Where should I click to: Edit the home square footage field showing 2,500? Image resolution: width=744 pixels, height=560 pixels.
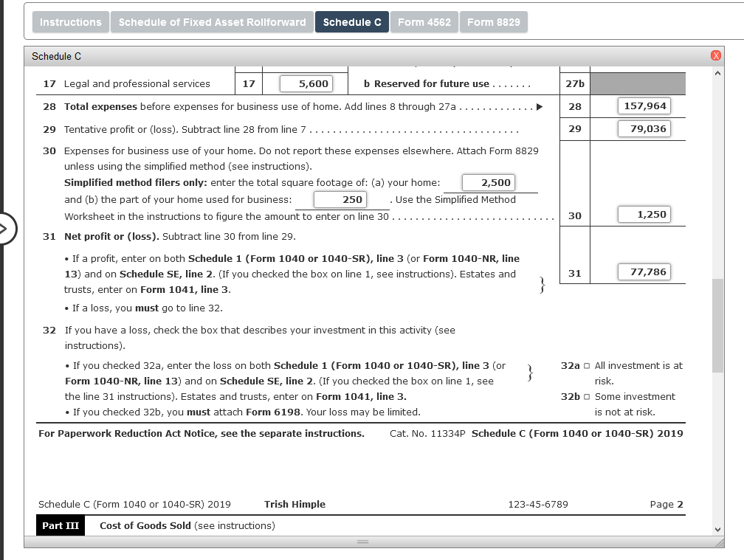click(488, 182)
